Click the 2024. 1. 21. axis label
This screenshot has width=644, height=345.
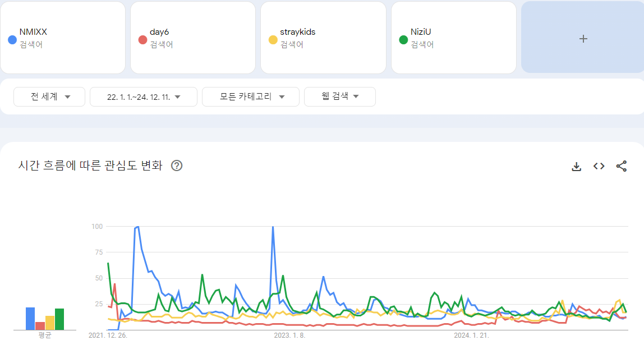coord(471,335)
